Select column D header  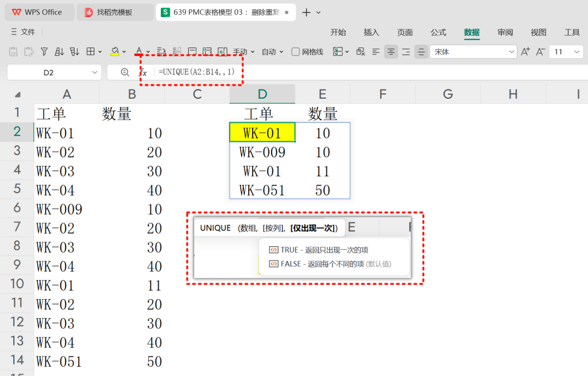coord(262,94)
